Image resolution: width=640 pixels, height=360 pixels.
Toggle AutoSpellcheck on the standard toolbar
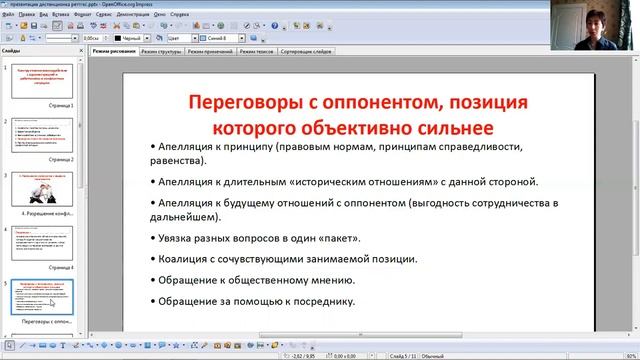pos(103,26)
